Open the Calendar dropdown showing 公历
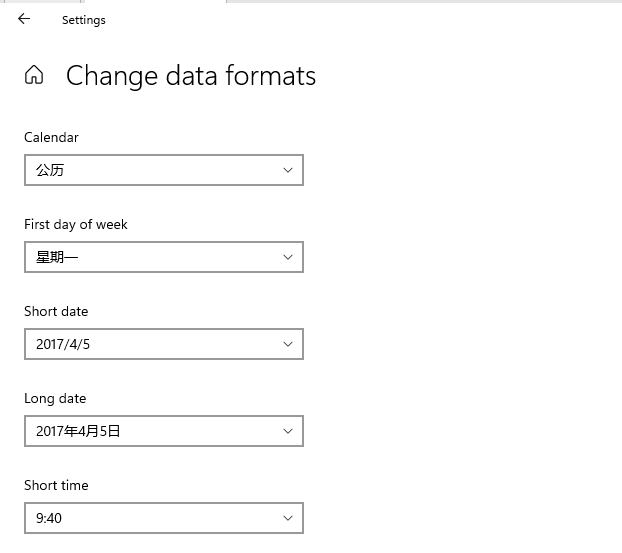The height and width of the screenshot is (553, 622). click(150, 170)
